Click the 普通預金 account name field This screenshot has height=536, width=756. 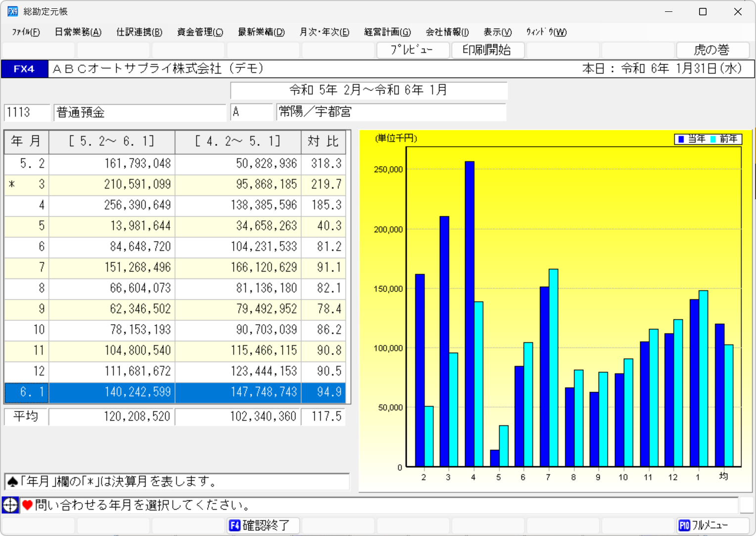point(140,113)
